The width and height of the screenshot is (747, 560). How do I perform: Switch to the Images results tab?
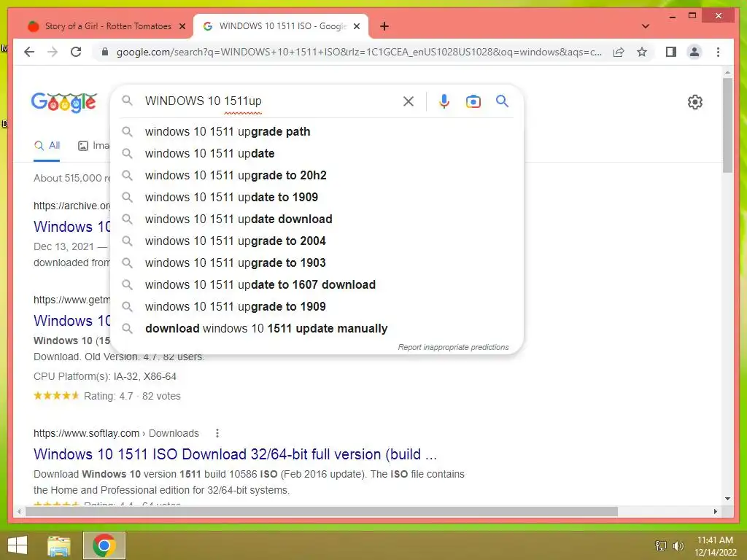(x=93, y=146)
